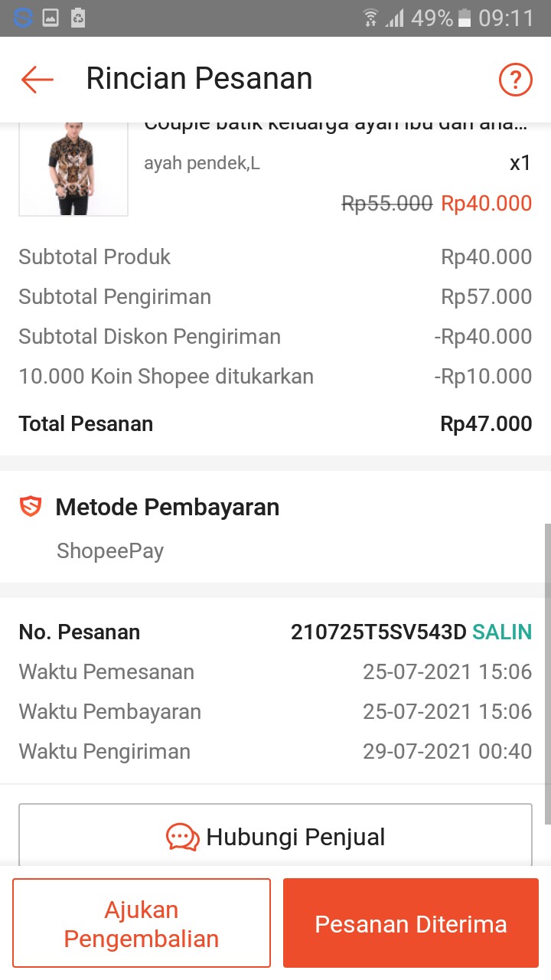Confirm with Pesanan Diterima button
The height and width of the screenshot is (980, 551).
point(411,923)
